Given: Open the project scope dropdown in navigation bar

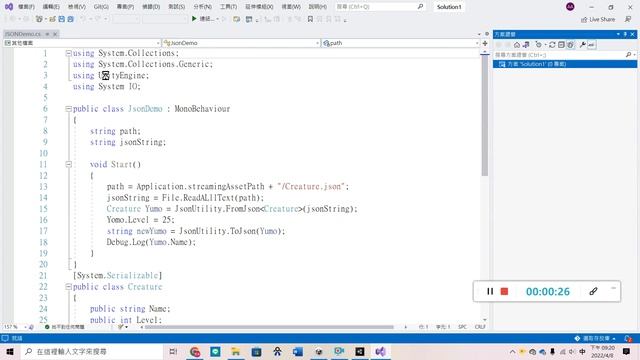Looking at the screenshot, I should click(82, 43).
